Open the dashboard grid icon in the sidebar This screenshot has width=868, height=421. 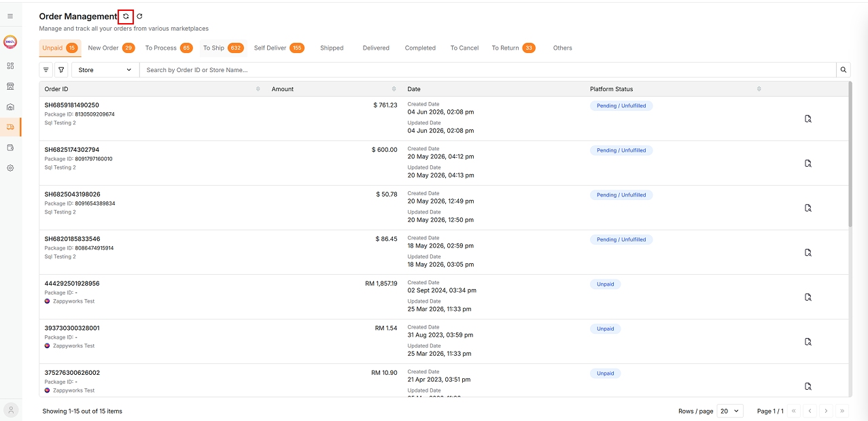[10, 66]
